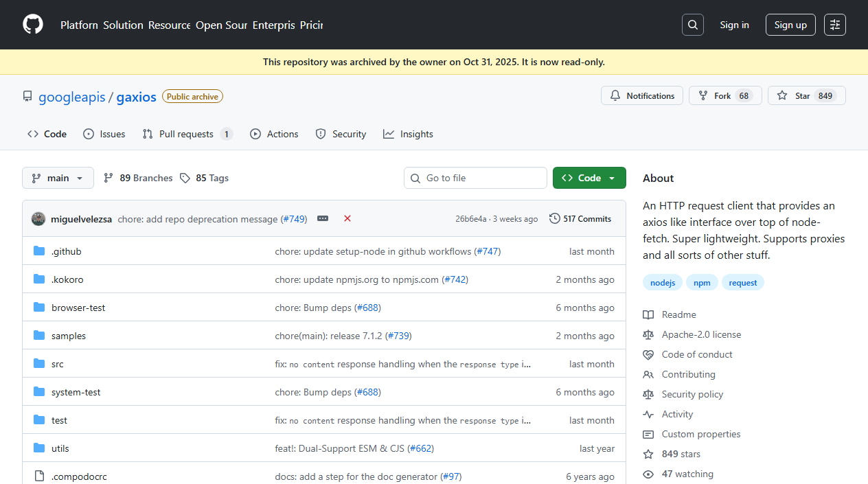Open the Platform menu in header
Viewport: 868px width, 484px height.
[x=79, y=25]
